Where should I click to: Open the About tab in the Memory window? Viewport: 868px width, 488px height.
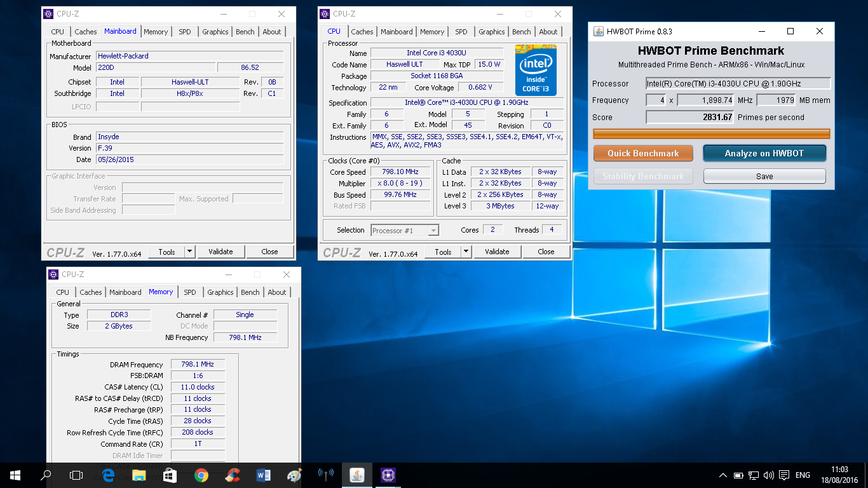click(277, 292)
